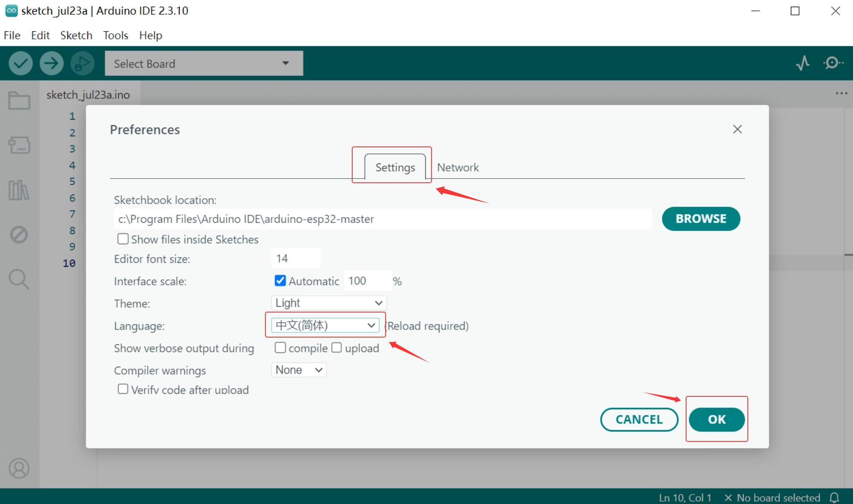Open the Library Manager sidebar icon
This screenshot has width=853, height=504.
tap(19, 190)
